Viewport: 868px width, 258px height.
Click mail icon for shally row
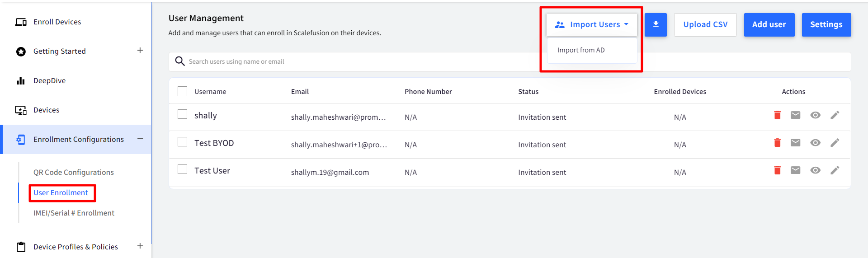click(796, 115)
